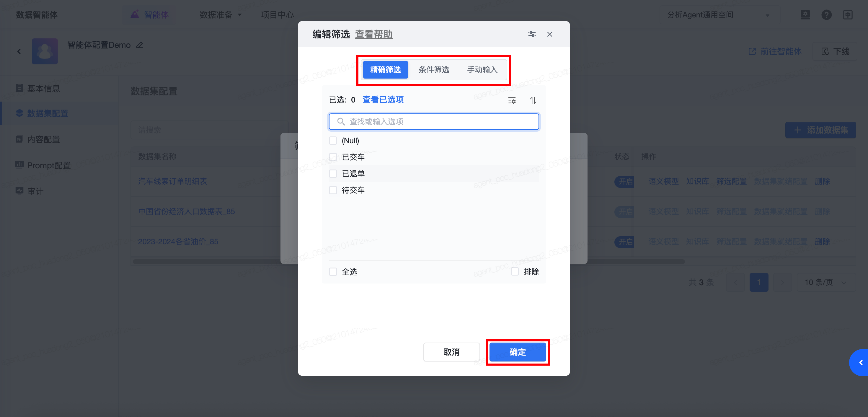This screenshot has height=417, width=868.
Task: Click next page arrow in pagination
Action: [782, 282]
